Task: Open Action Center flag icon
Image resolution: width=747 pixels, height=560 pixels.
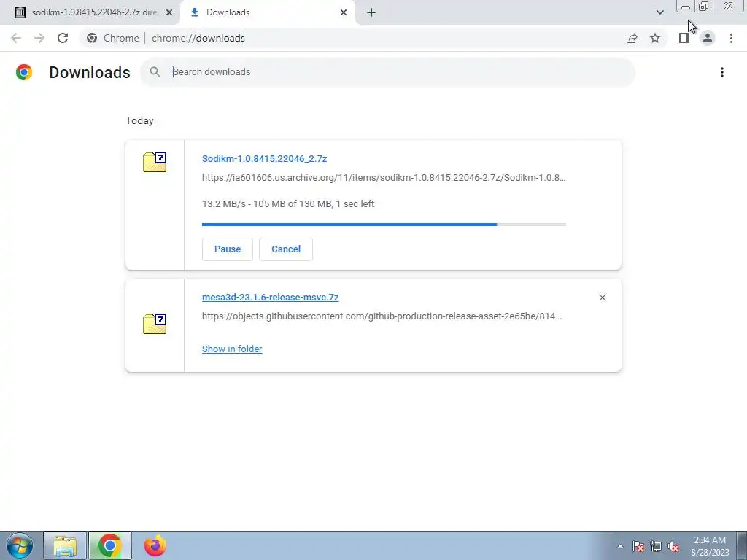Action: click(638, 546)
